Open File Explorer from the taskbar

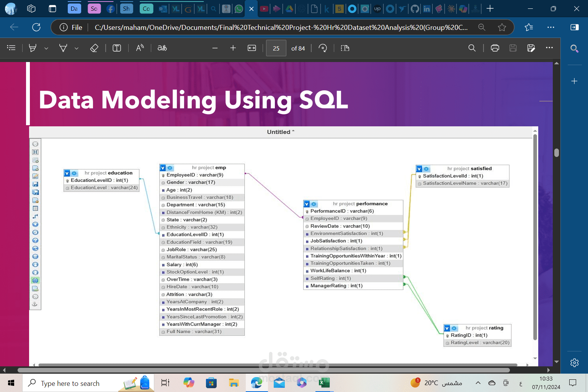tap(234, 383)
